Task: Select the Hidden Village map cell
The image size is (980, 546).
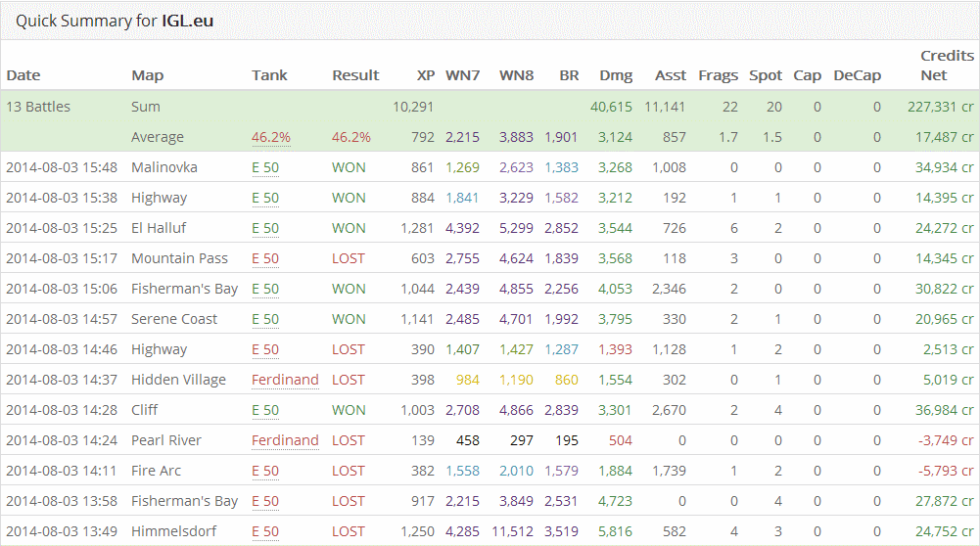Action: (x=179, y=380)
